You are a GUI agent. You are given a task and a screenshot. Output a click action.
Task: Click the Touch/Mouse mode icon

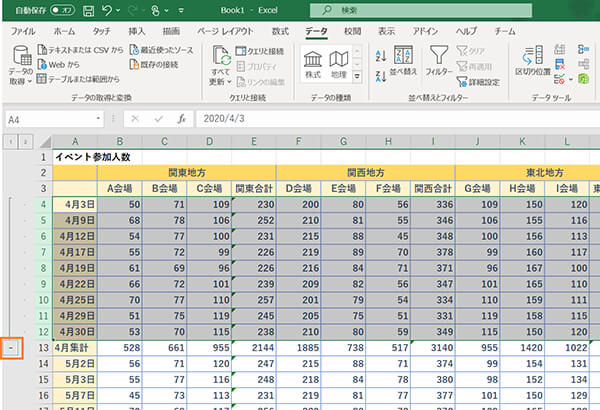point(155,10)
